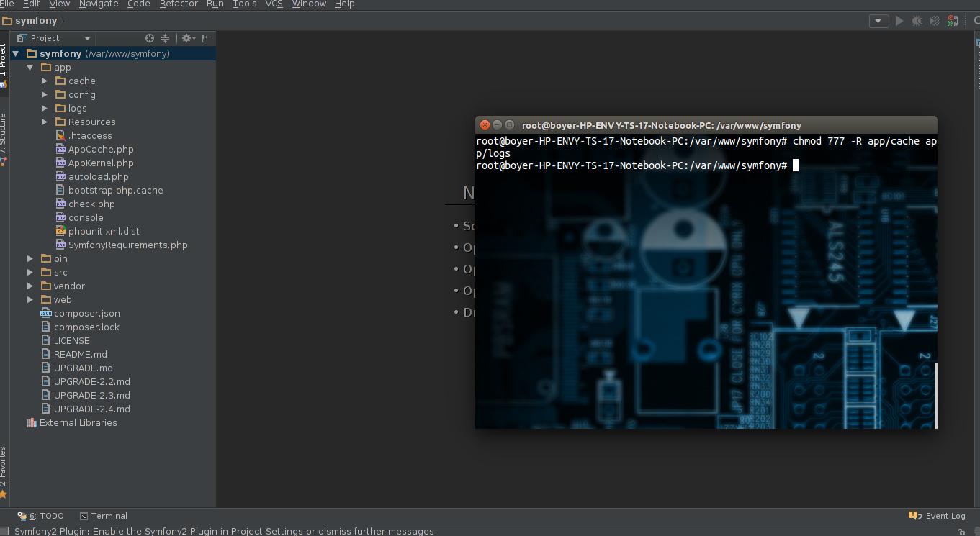Viewport: 980px width, 536px height.
Task: Click the Debug bug icon
Action: (917, 21)
